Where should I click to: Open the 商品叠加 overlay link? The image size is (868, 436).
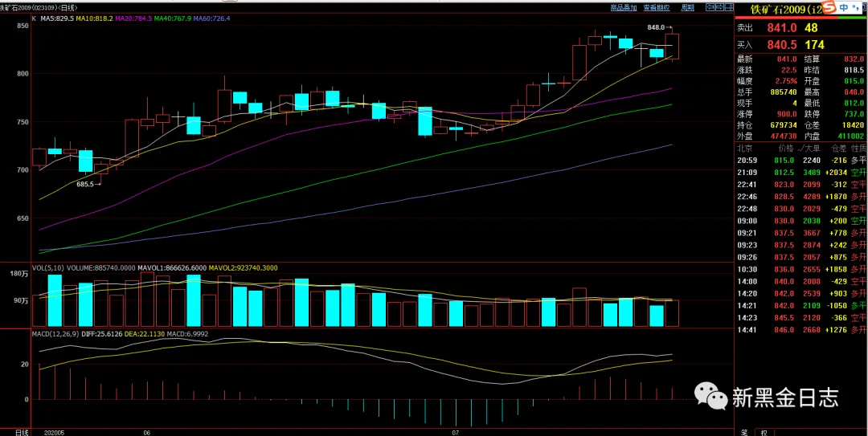[x=624, y=7]
